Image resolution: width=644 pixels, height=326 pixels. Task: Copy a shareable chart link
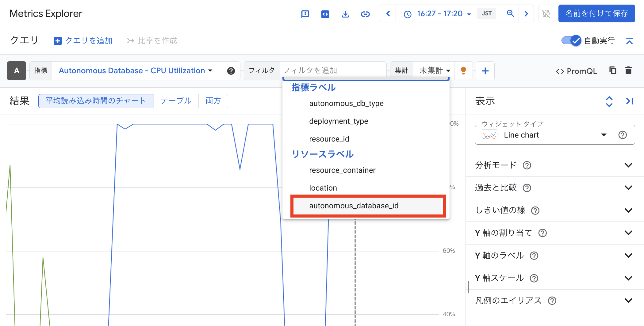click(x=365, y=13)
